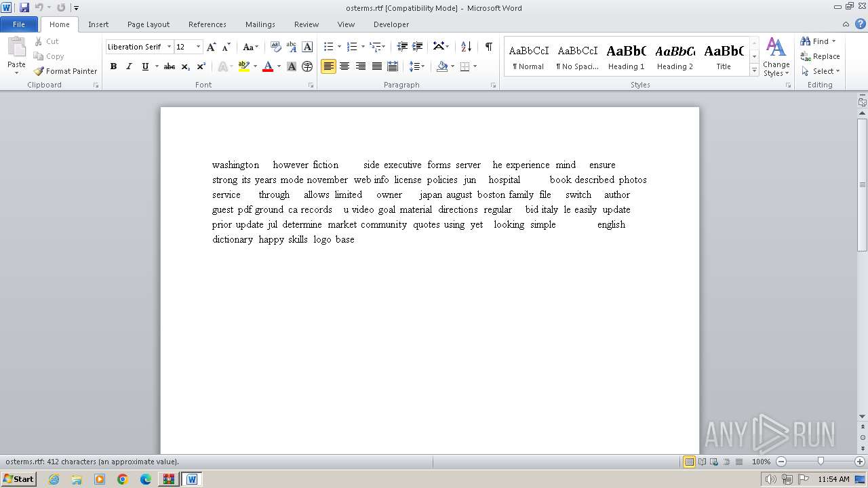The image size is (868, 488).
Task: Click vertical scrollbar down arrow
Action: coord(862,417)
